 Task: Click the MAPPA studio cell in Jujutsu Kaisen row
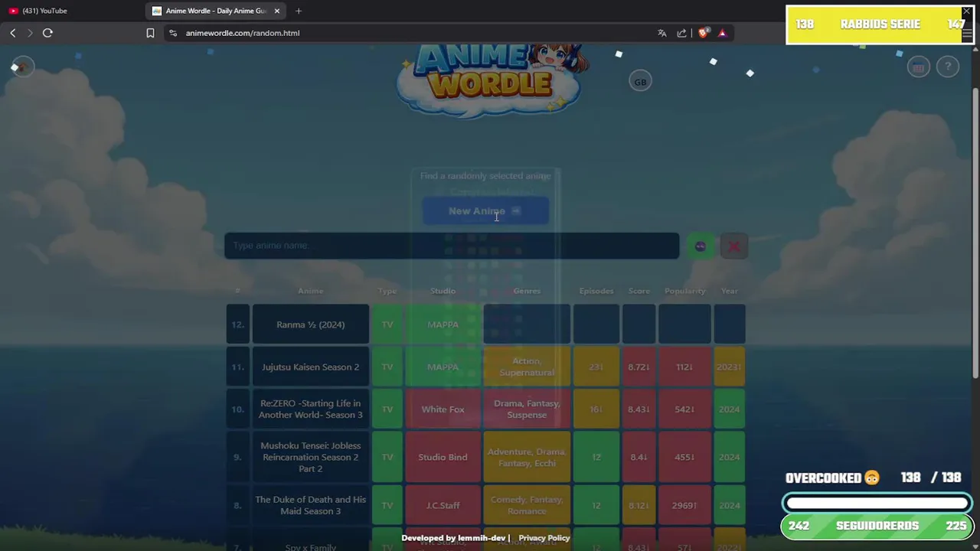[x=443, y=367]
